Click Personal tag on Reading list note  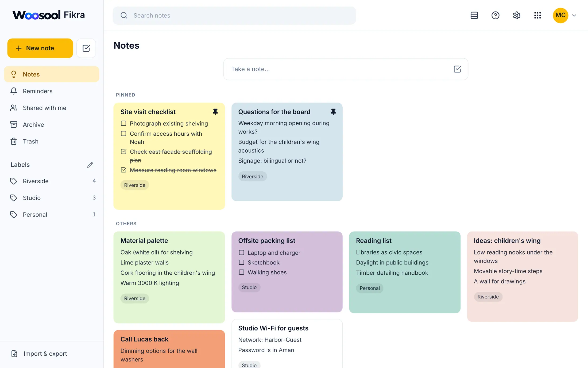(370, 288)
